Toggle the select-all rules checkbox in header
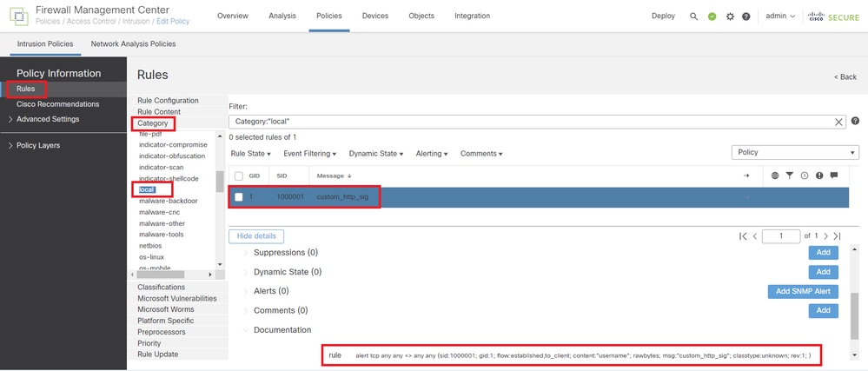This screenshot has height=371, width=868. tap(239, 176)
